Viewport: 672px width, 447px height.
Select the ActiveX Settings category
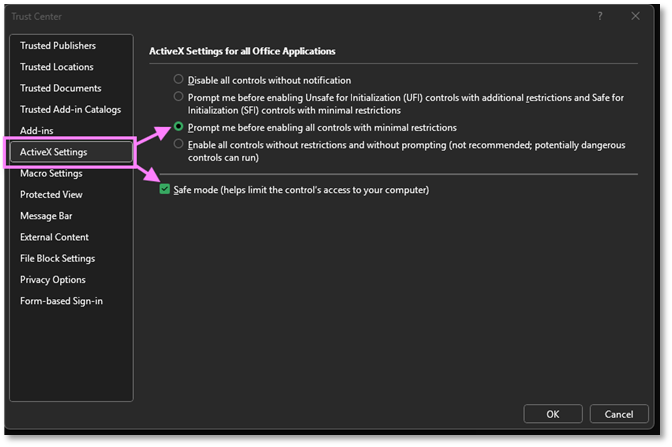[x=53, y=152]
